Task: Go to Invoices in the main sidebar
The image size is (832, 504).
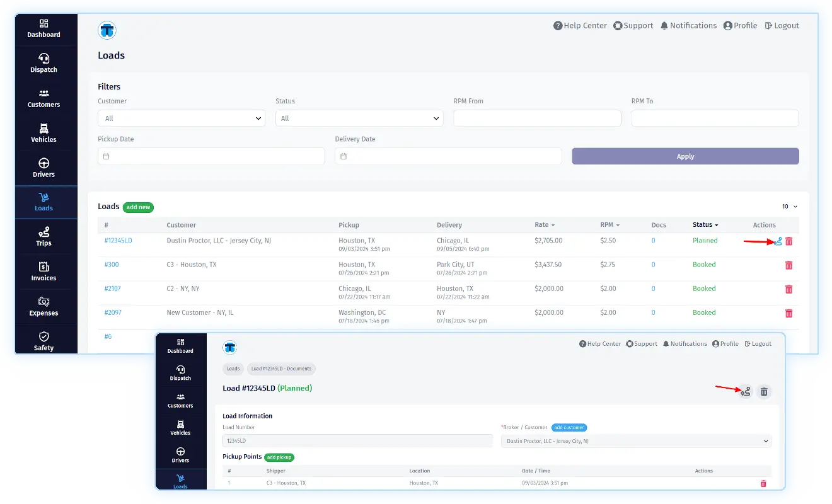Action: pos(44,272)
